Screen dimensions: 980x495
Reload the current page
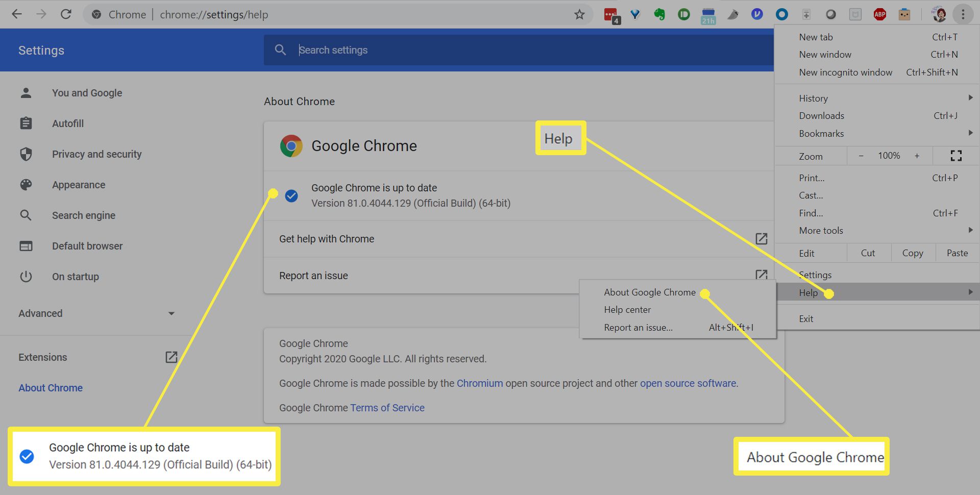point(66,14)
